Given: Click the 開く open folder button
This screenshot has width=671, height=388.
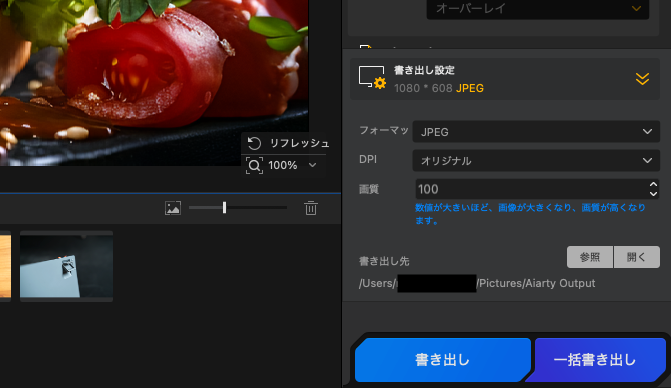Looking at the screenshot, I should (x=637, y=257).
